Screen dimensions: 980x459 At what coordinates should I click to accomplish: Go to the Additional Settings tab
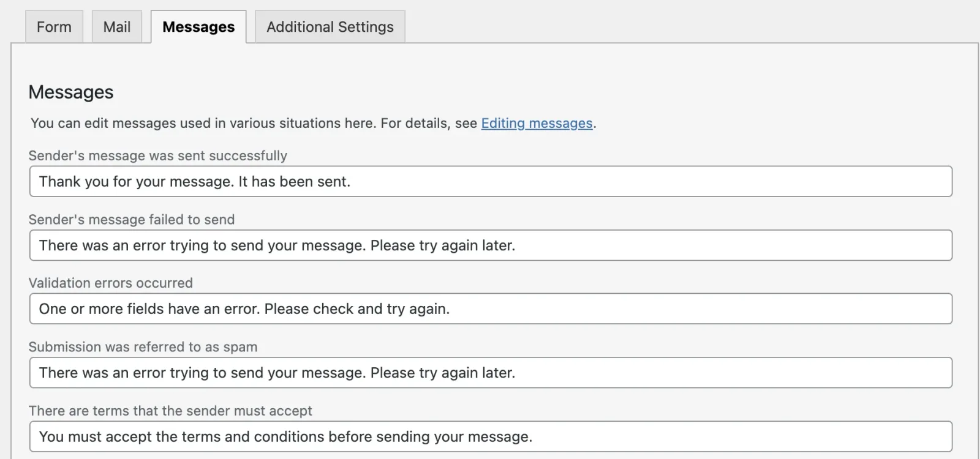tap(330, 27)
